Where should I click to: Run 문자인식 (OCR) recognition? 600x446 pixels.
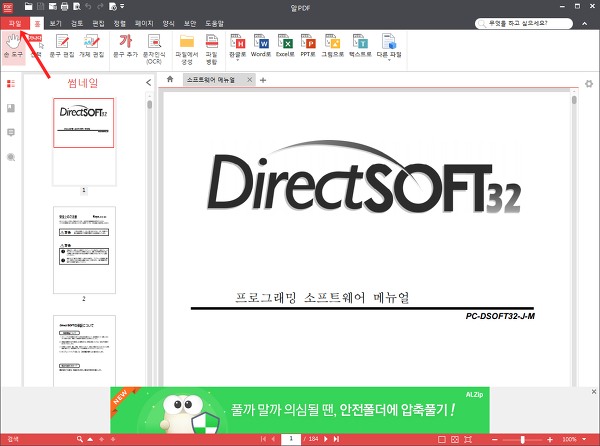(154, 49)
